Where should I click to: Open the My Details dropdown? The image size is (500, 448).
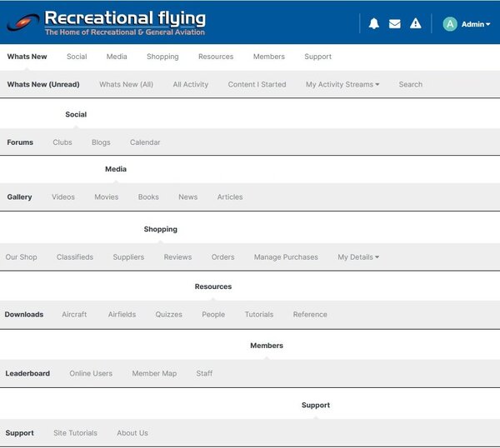click(358, 257)
